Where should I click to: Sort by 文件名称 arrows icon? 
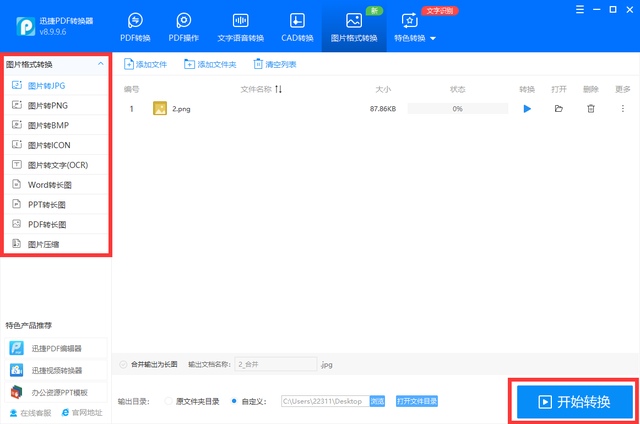point(278,89)
